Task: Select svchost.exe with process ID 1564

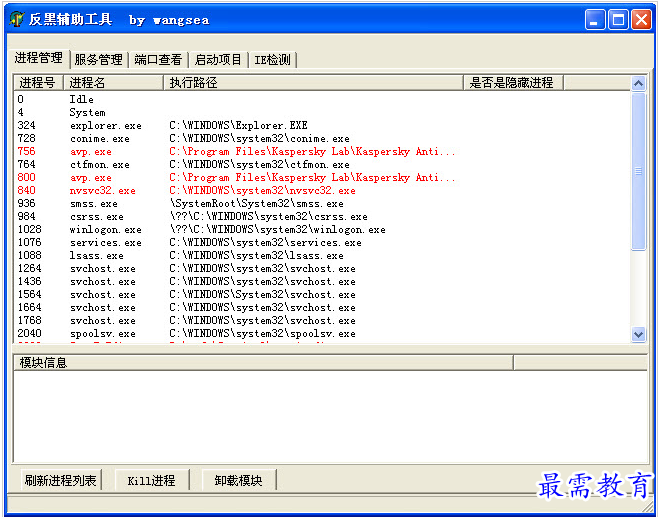Action: click(322, 295)
